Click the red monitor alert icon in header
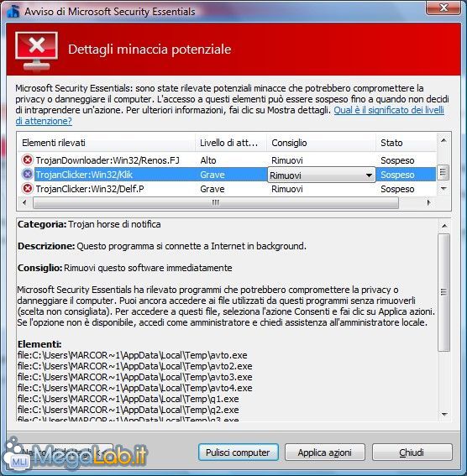The height and width of the screenshot is (476, 467). click(x=36, y=50)
